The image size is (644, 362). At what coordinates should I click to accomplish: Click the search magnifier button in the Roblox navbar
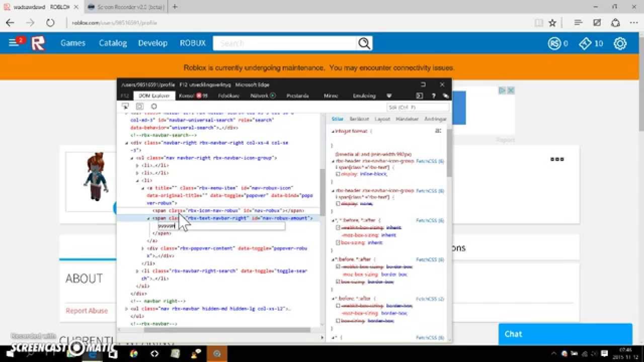tap(364, 43)
